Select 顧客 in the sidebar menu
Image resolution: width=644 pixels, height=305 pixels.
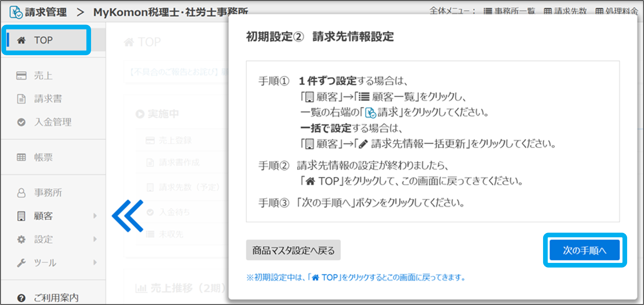[43, 216]
